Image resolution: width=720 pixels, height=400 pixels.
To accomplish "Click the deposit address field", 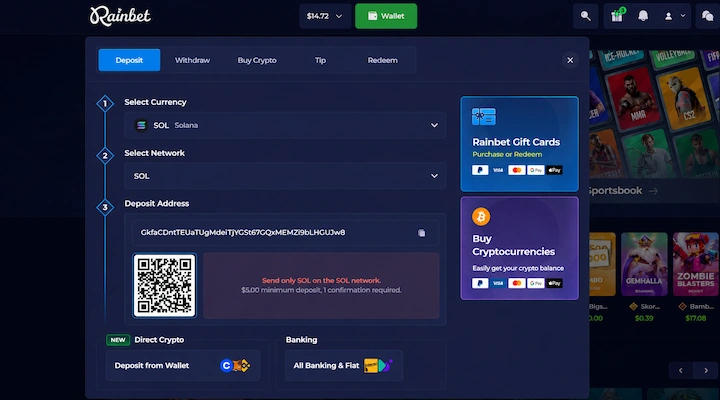I will tap(285, 232).
